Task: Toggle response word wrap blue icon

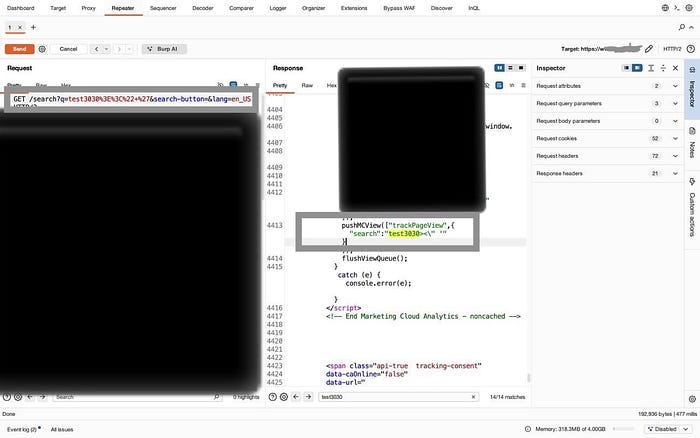Action: [x=499, y=85]
